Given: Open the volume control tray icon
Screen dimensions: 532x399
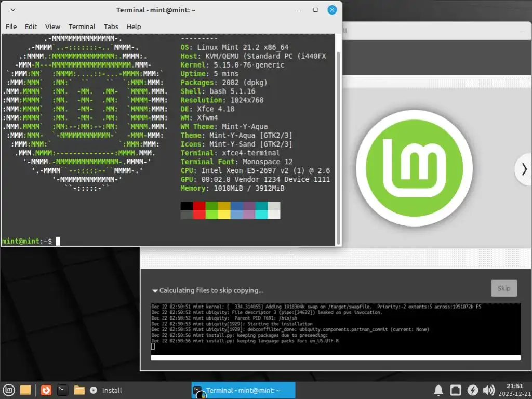Looking at the screenshot, I should click(x=488, y=390).
